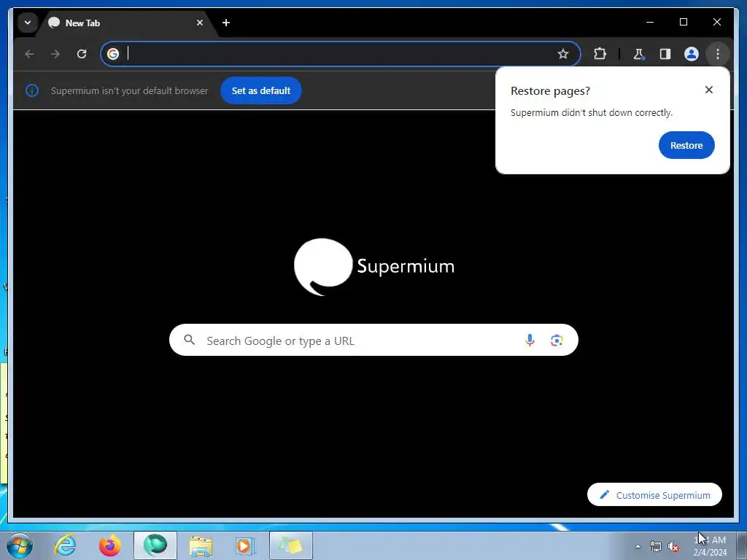Go back to previous page

point(29,54)
